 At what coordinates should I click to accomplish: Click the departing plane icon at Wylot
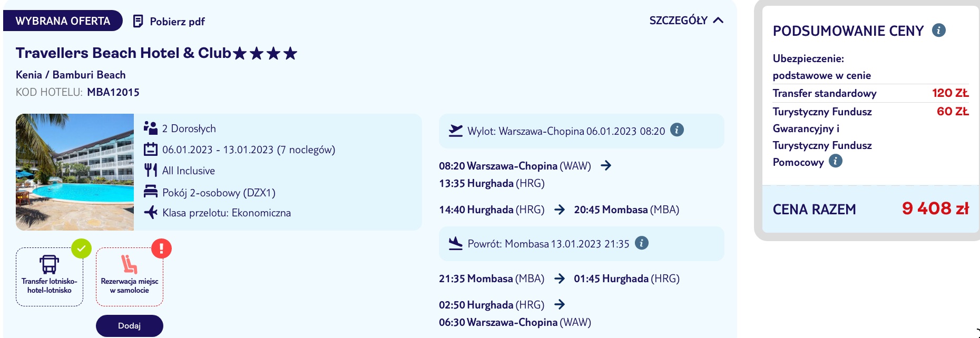tap(456, 130)
